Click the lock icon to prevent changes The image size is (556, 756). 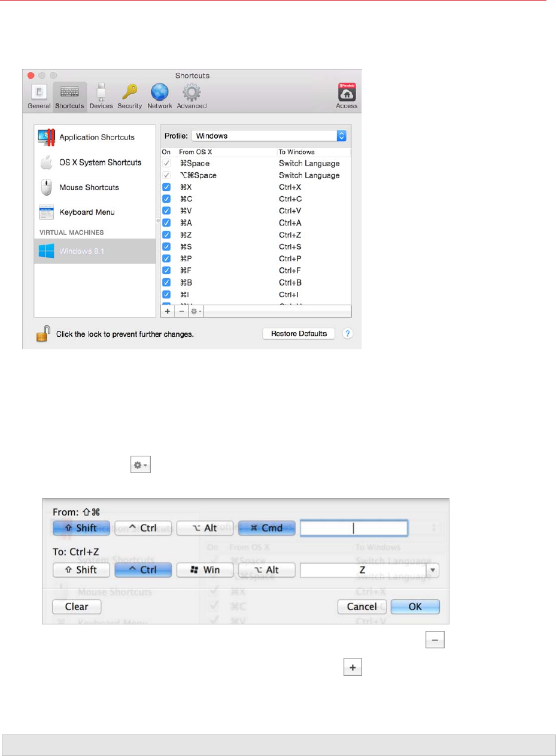[42, 333]
